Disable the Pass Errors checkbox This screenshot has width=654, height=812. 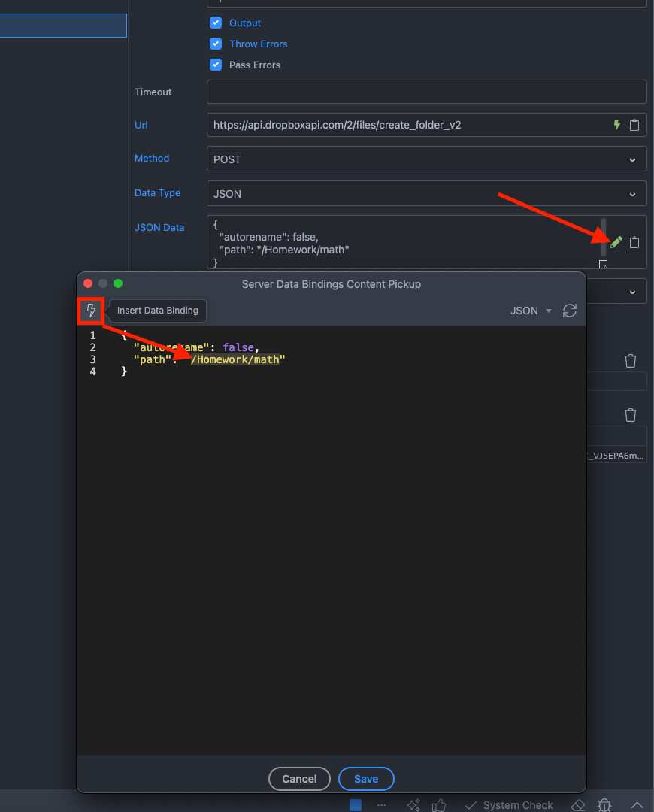(x=216, y=65)
